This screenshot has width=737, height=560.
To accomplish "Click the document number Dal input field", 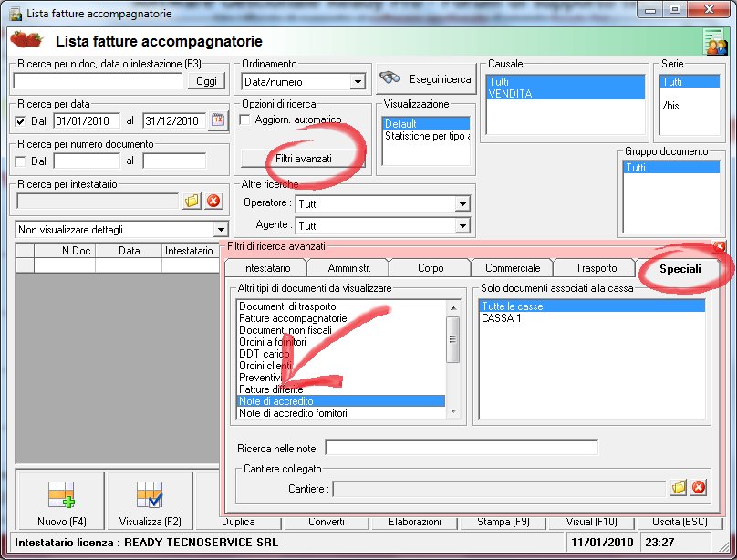I will 87,161.
